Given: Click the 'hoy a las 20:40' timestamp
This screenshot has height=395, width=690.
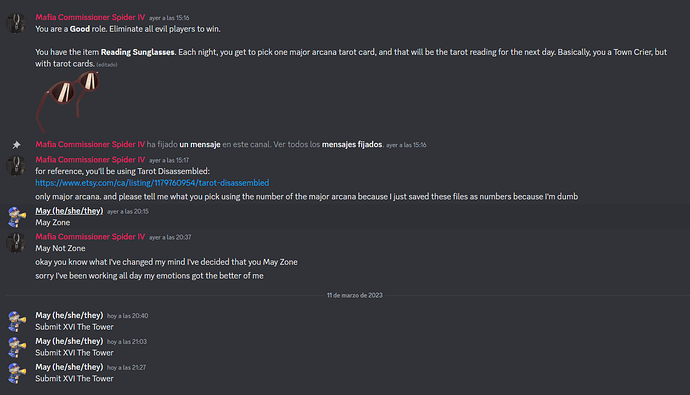Looking at the screenshot, I should [128, 316].
